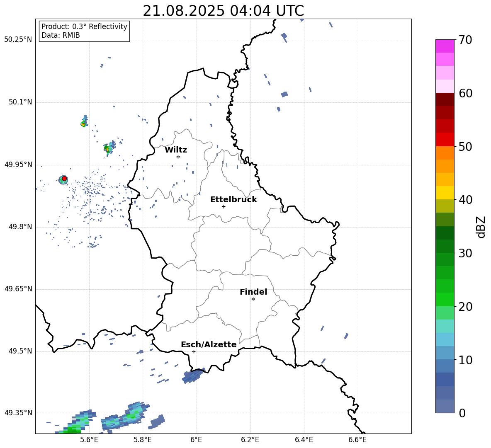Click the 6.6°E longitude label
This screenshot has height=448, width=491.
click(x=357, y=440)
